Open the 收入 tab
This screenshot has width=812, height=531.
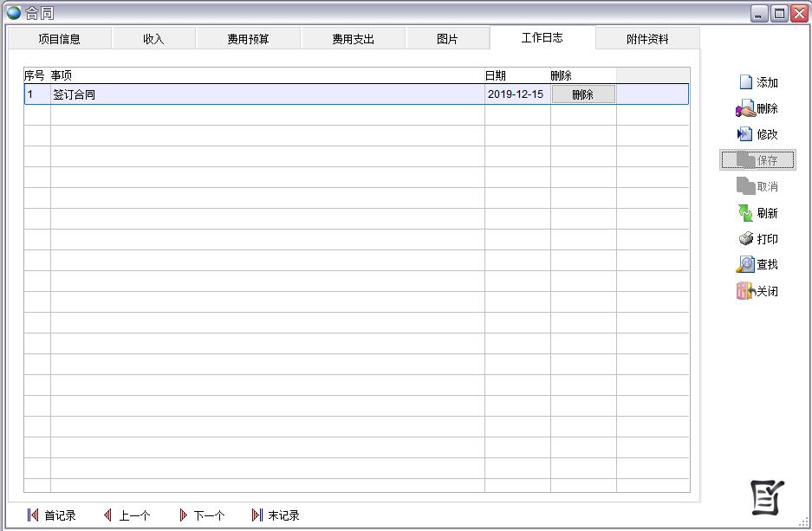point(153,39)
